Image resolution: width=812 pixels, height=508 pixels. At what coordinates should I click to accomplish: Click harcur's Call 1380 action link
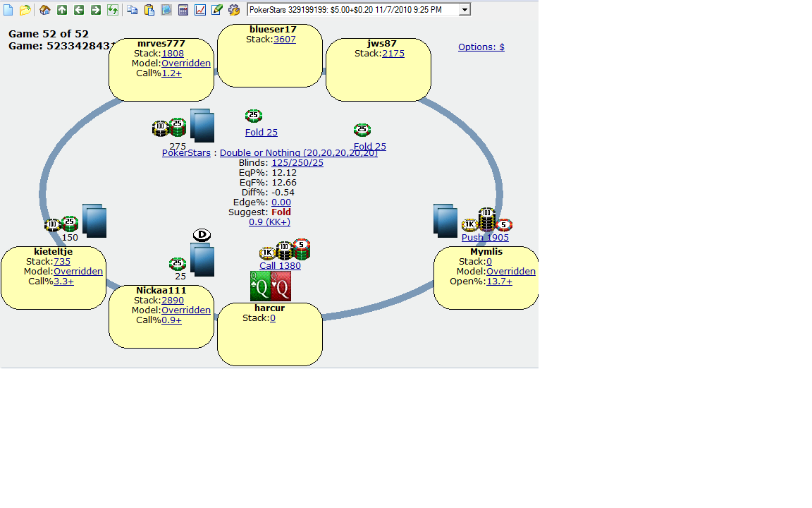point(280,266)
